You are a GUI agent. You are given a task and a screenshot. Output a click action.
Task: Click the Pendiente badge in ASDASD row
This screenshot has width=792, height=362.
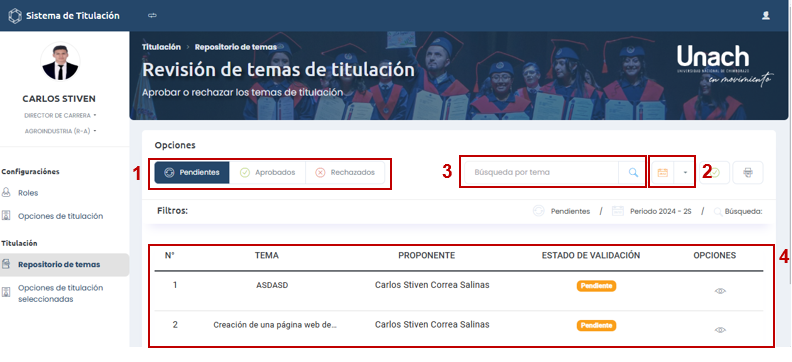597,286
